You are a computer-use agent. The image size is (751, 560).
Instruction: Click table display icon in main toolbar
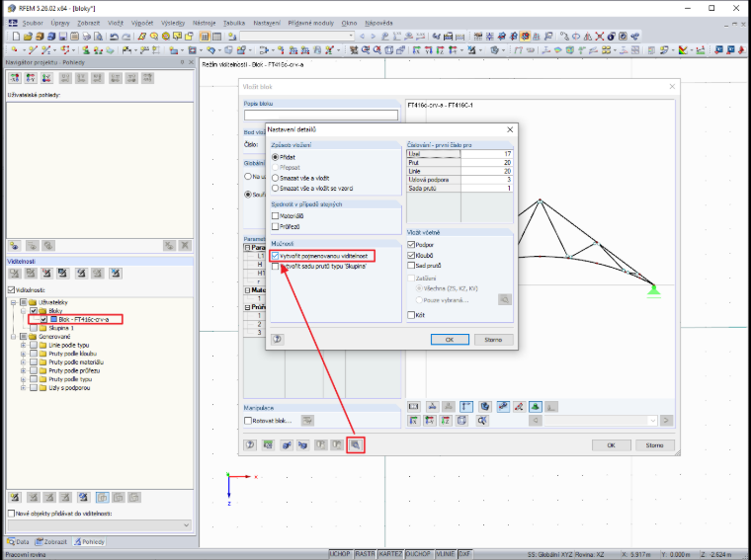216,37
